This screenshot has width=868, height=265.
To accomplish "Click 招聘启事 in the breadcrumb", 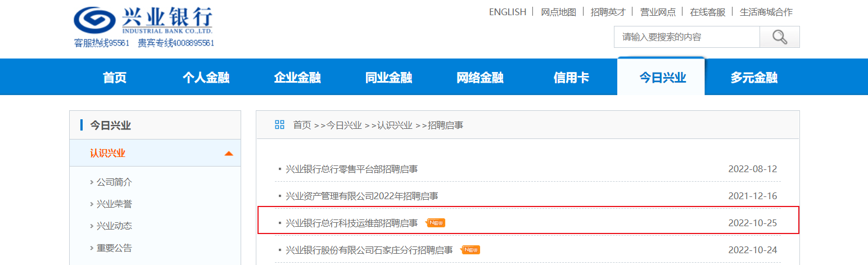I will pos(446,125).
